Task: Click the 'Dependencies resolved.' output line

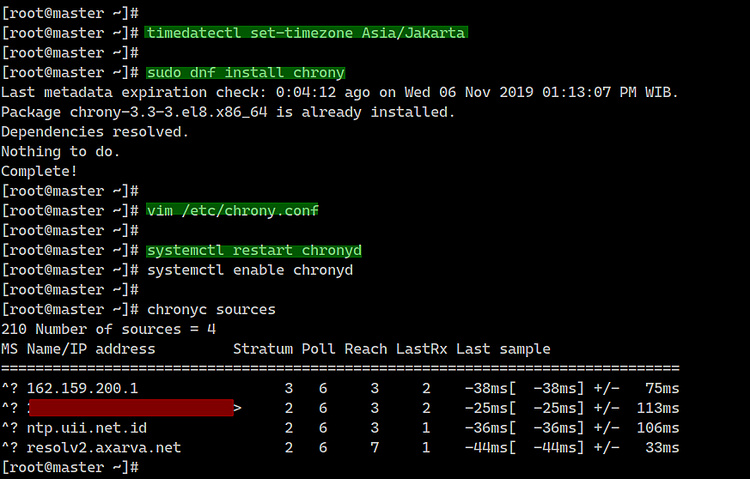Action: [95, 132]
